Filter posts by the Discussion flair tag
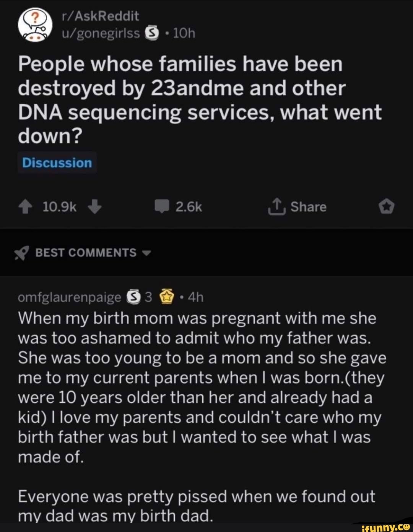 (x=57, y=163)
